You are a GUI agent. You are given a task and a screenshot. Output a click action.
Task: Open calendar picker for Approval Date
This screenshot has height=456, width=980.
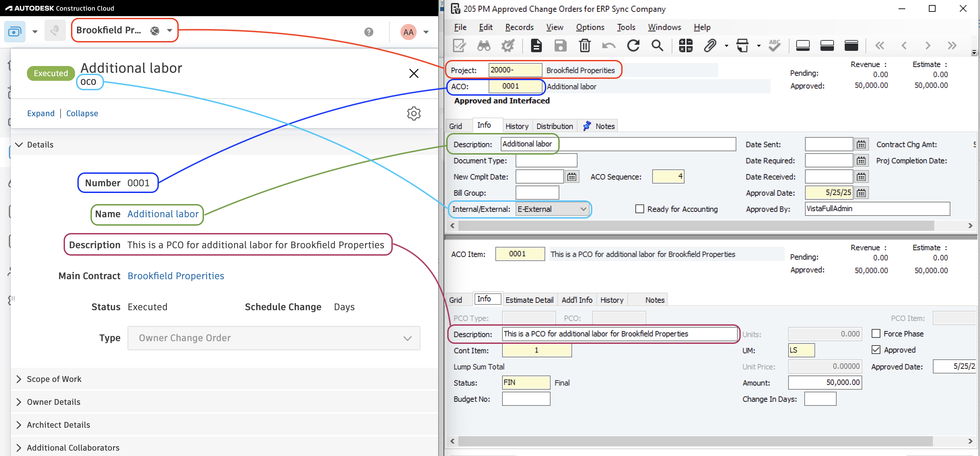pos(861,193)
